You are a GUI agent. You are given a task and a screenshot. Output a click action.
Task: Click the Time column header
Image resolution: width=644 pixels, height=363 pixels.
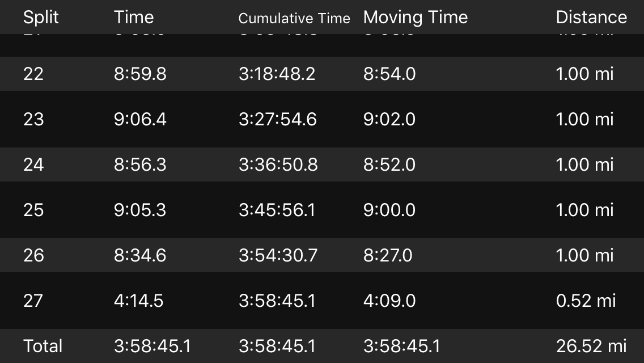click(134, 18)
